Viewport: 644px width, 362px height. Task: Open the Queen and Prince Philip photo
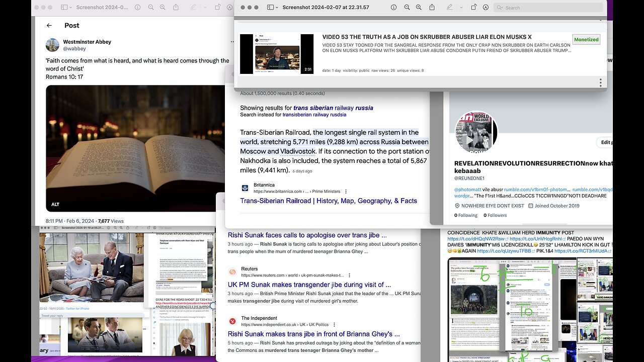tap(92, 267)
